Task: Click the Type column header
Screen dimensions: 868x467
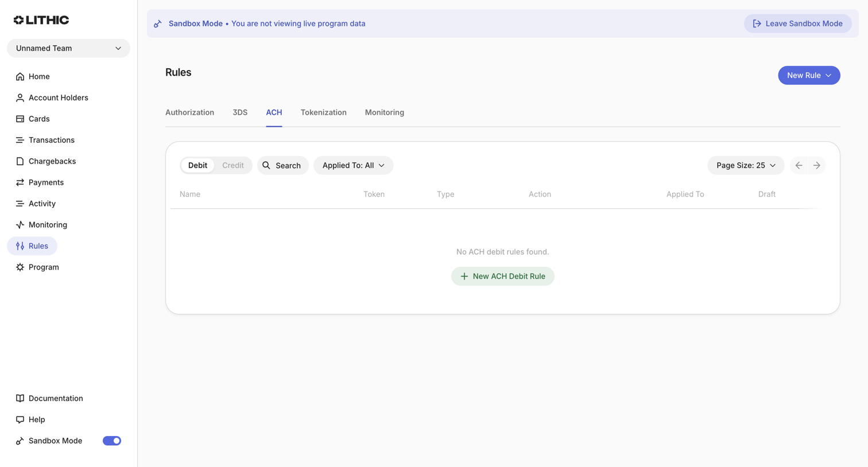Action: [445, 194]
